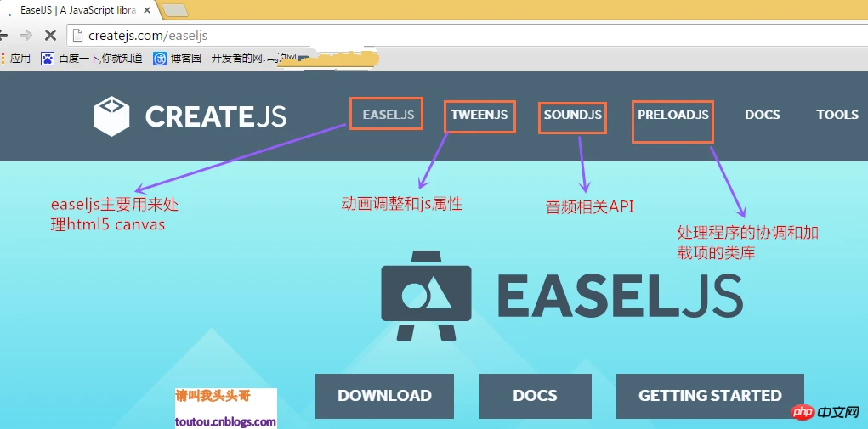Open the TWEENJS navigation item
Screen dimensions: 868x429
tap(479, 115)
